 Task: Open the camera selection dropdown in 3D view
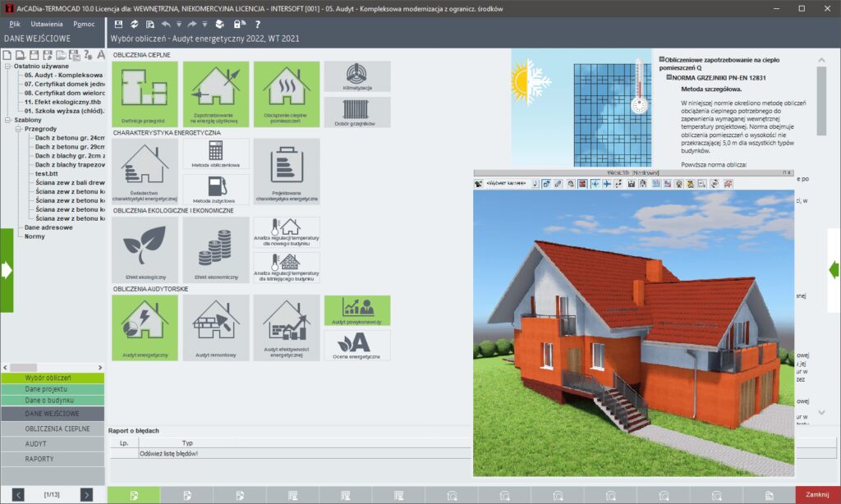[x=535, y=184]
